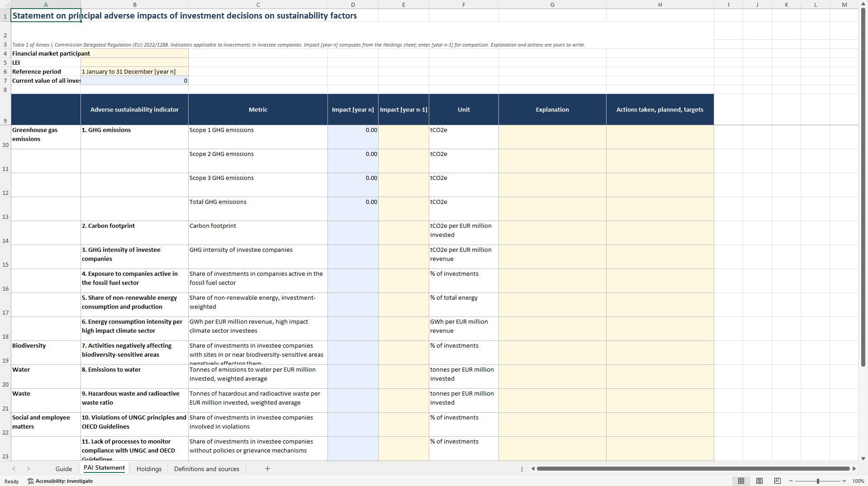
Task: Select '8. Emissions to water' cell
Action: pos(134,377)
